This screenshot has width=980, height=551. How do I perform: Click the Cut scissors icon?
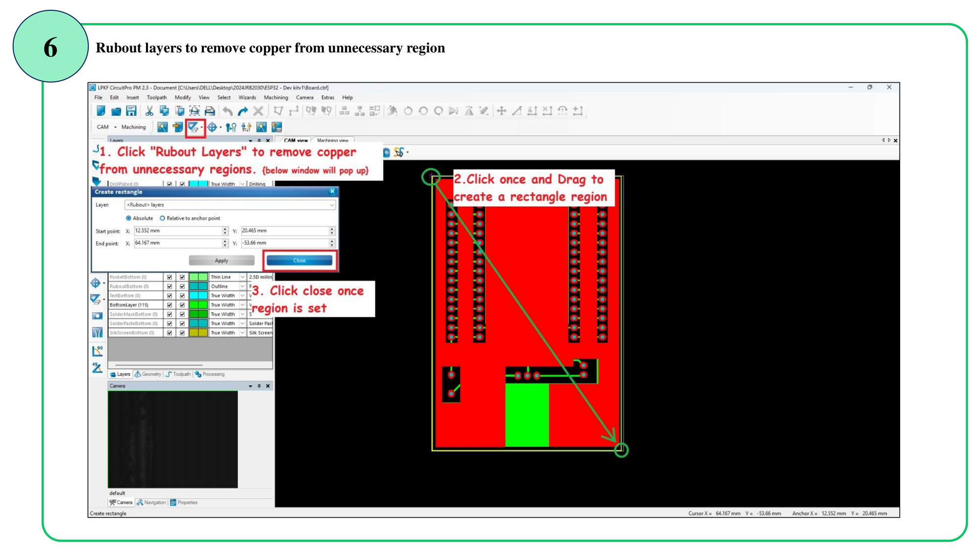(x=149, y=111)
